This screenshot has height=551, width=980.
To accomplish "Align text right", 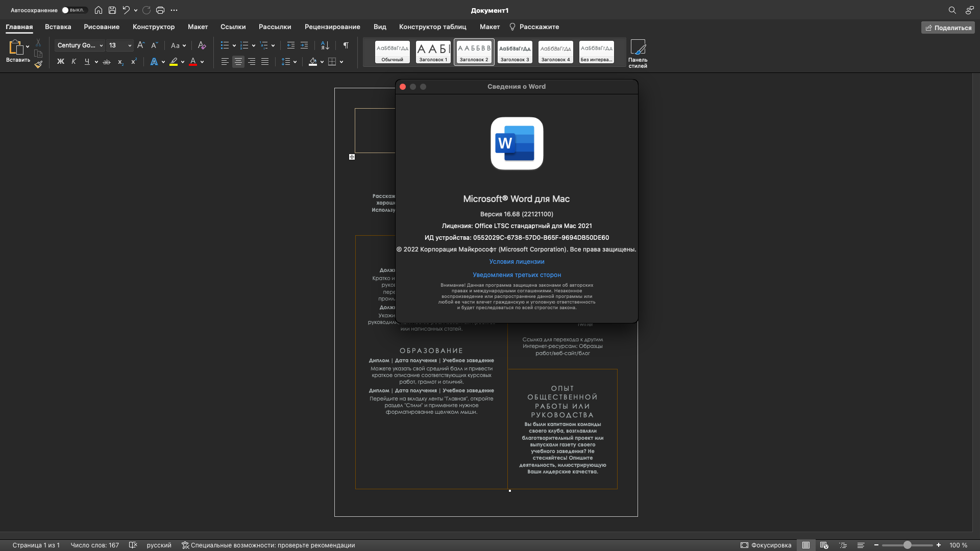I will [252, 62].
